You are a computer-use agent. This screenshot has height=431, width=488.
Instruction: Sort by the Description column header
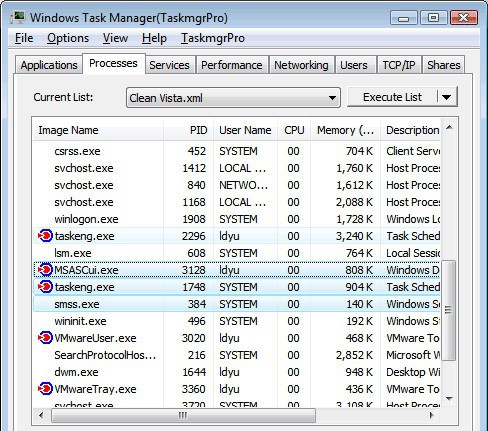click(411, 130)
